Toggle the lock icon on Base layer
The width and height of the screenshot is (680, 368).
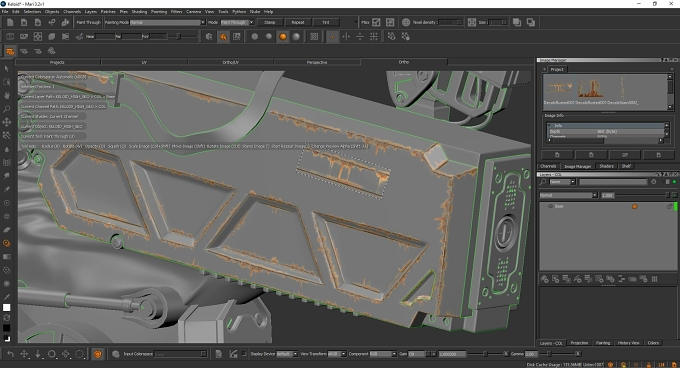pos(670,206)
